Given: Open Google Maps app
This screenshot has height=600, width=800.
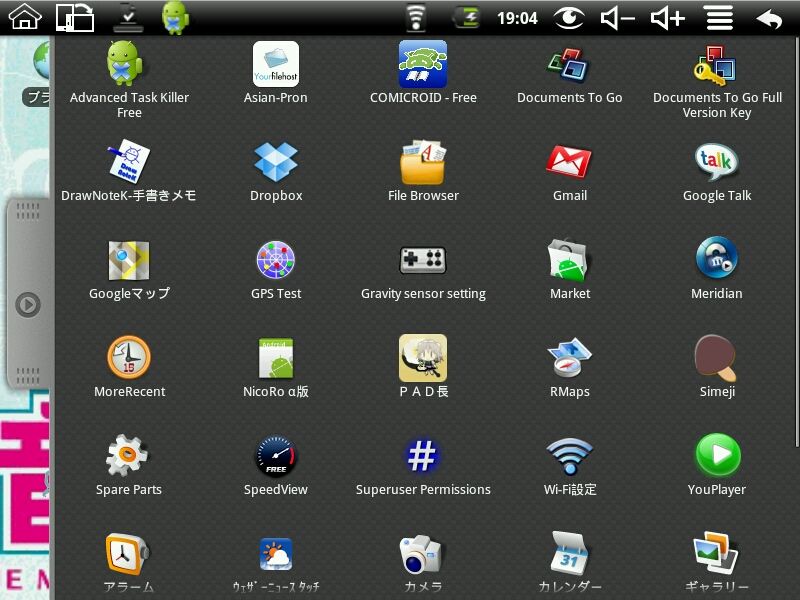Looking at the screenshot, I should 129,269.
